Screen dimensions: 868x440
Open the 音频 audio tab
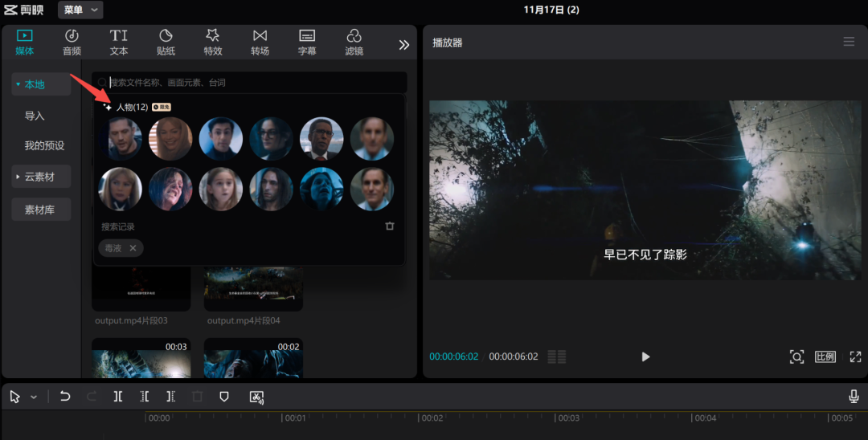point(72,42)
